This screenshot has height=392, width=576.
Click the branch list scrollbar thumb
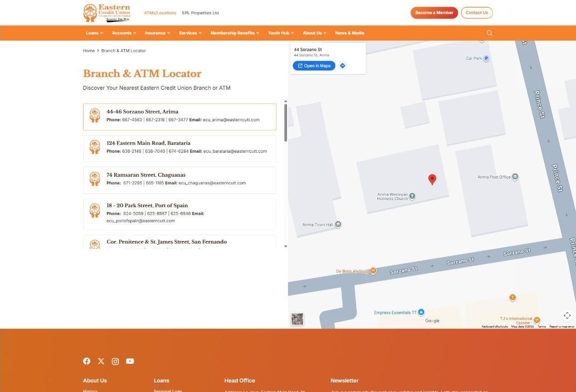[x=286, y=123]
